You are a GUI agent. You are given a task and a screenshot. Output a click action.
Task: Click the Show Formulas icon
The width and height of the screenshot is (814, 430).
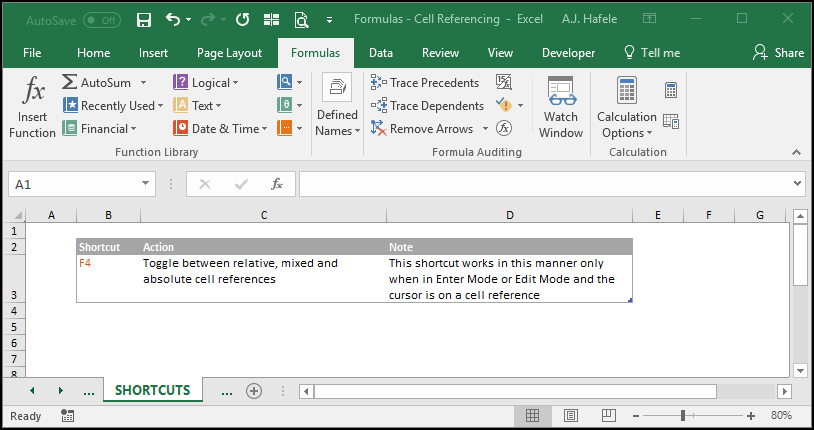pyautogui.click(x=504, y=82)
